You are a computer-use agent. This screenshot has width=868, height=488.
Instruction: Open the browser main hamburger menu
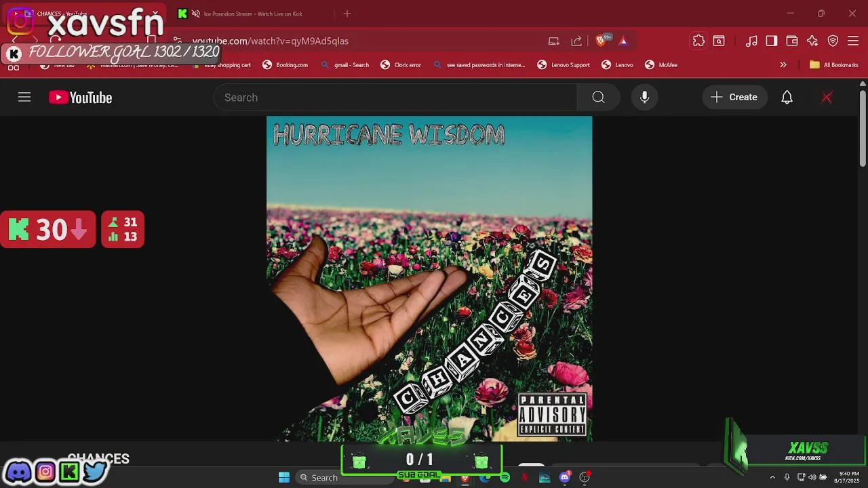(854, 41)
